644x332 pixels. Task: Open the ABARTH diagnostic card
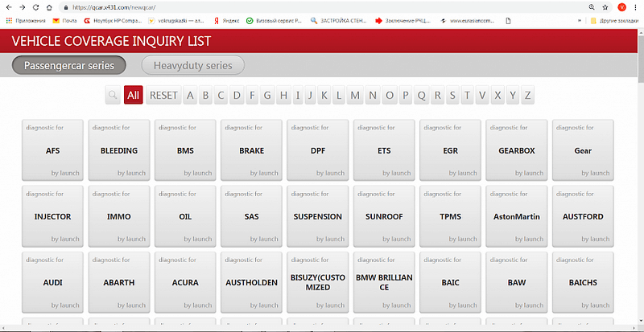[x=119, y=282]
